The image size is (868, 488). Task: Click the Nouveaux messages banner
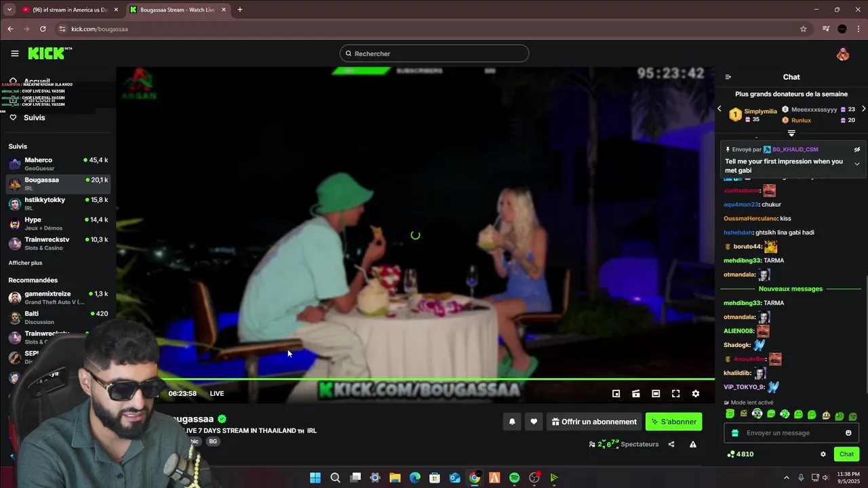791,289
